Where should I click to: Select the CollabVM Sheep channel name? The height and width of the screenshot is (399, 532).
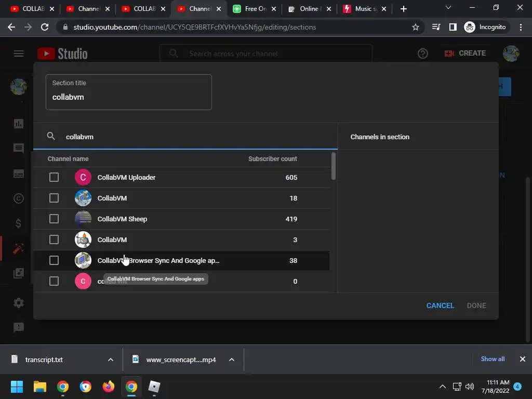pyautogui.click(x=122, y=219)
